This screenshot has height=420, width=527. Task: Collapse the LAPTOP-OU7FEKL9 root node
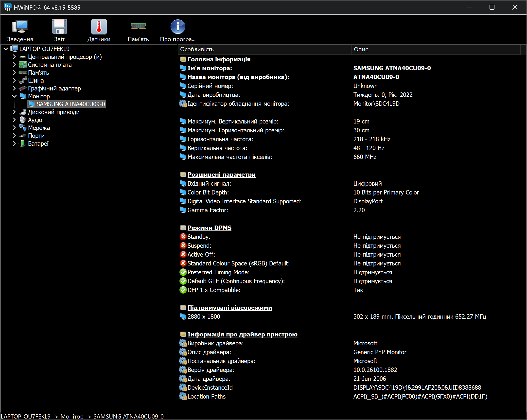click(6, 49)
